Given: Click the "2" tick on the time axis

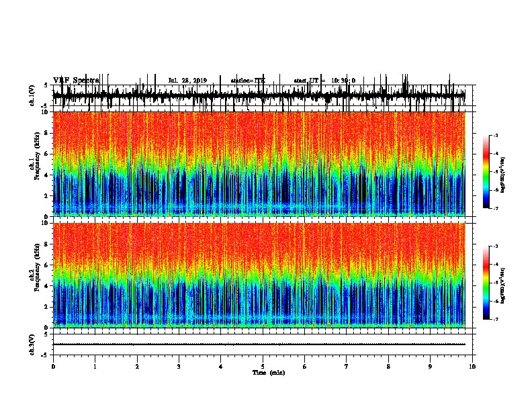Looking at the screenshot, I should coord(137,367).
